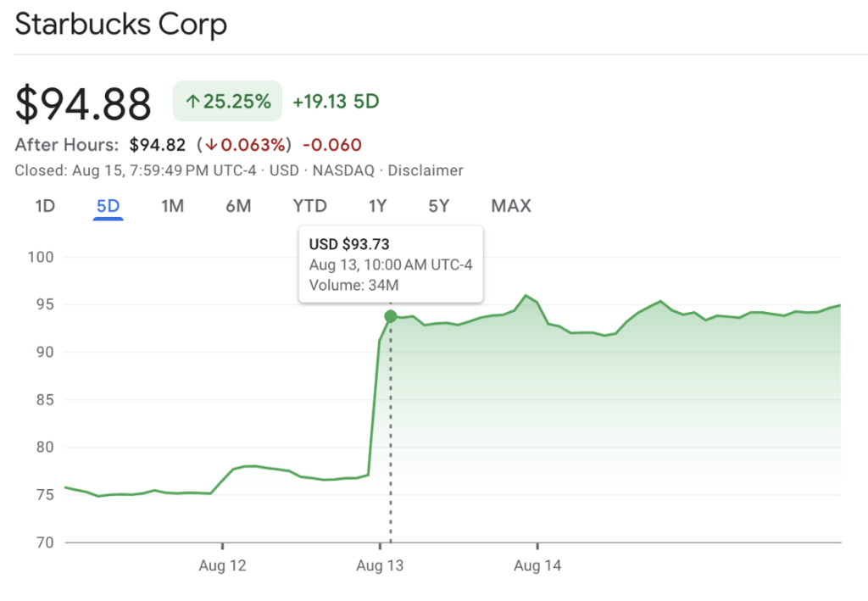
Task: Click the $93.73 price tooltip
Action: point(391,264)
